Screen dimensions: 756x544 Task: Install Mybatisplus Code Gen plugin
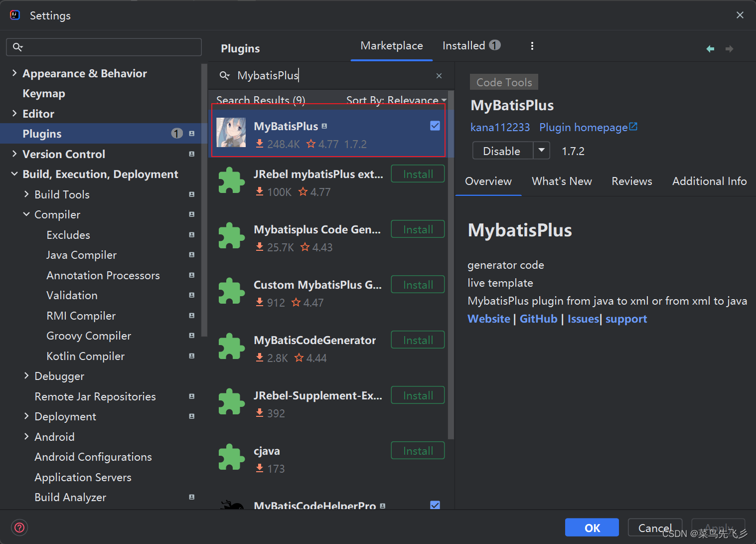pyautogui.click(x=418, y=229)
